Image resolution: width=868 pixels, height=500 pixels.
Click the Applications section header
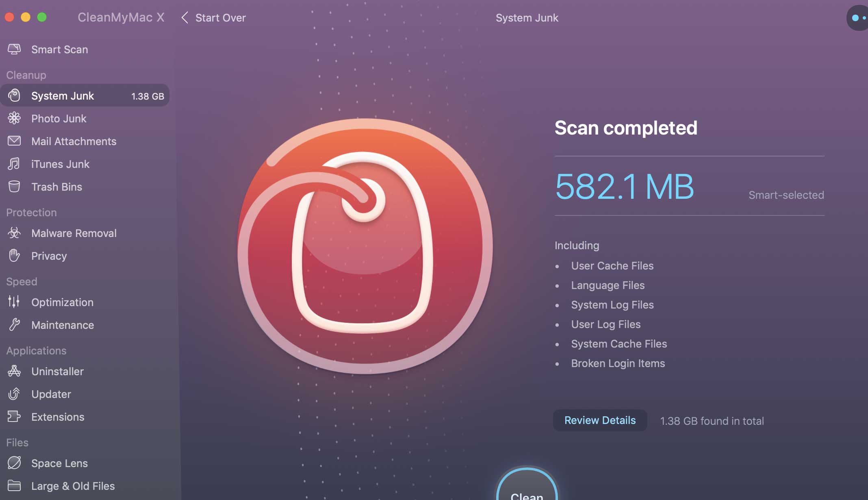pyautogui.click(x=37, y=351)
